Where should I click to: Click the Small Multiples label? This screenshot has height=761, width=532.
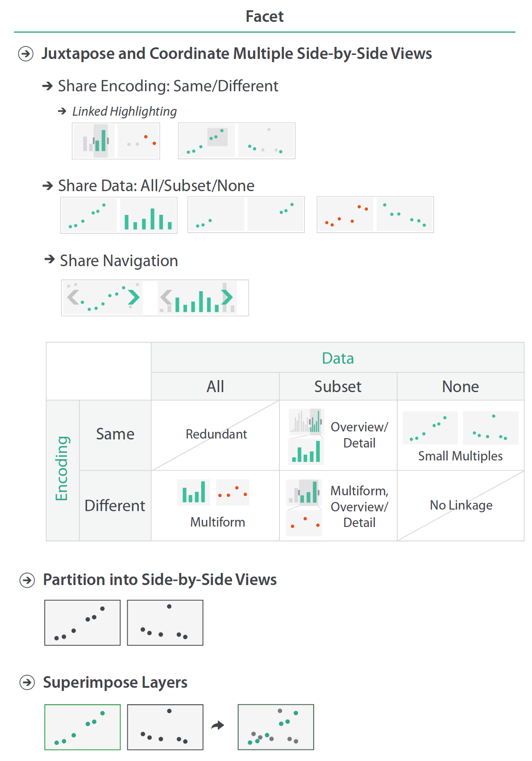pos(460,456)
